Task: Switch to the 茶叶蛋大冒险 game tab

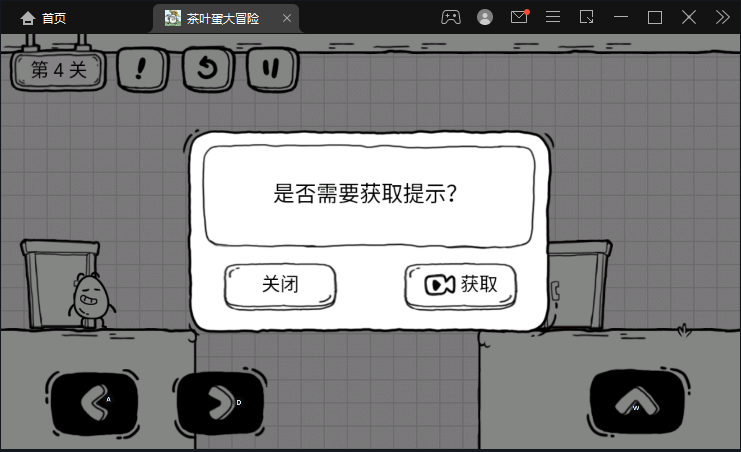Action: tap(225, 18)
